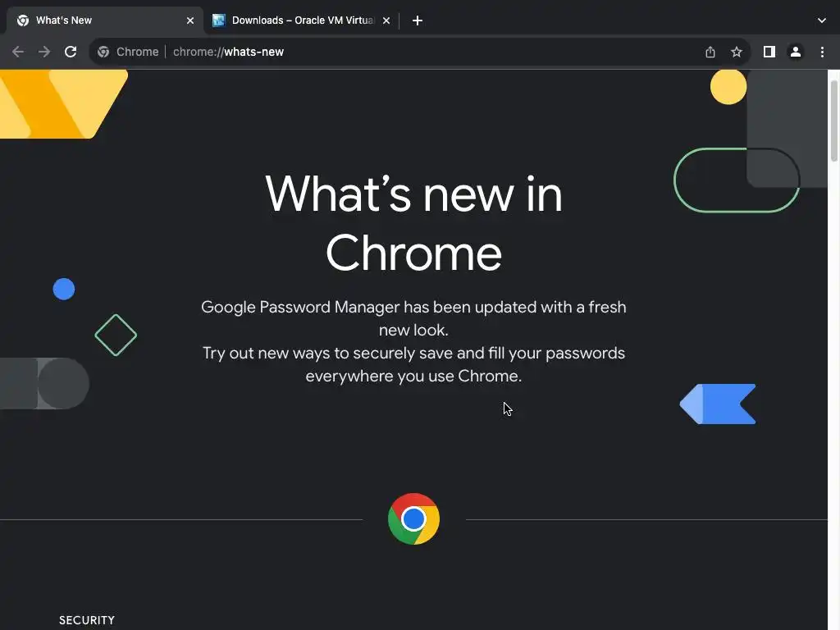Switch to Downloads – Oracle VM VirtualBox tab
The height and width of the screenshot is (630, 840).
pos(303,21)
